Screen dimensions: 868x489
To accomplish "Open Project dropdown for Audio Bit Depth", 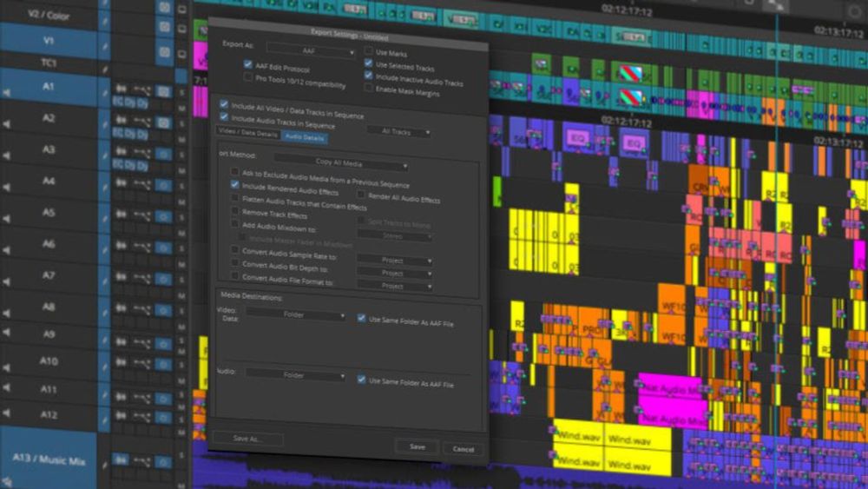I will 395,273.
